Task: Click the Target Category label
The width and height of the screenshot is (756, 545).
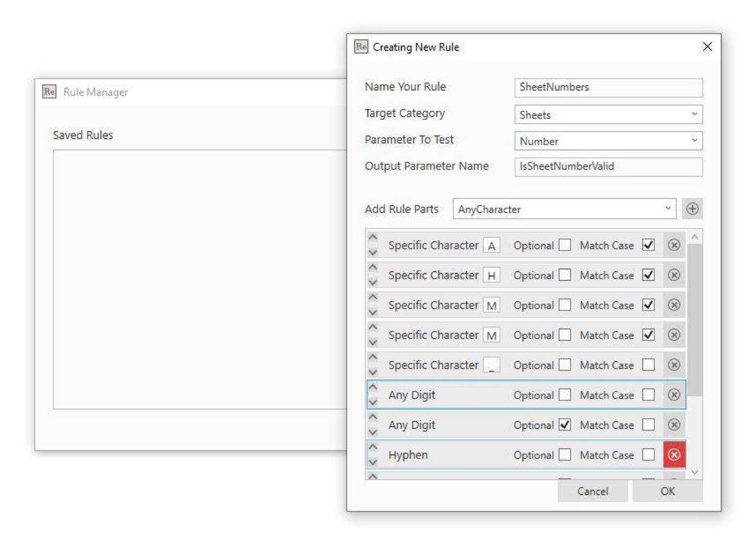Action: [x=404, y=113]
